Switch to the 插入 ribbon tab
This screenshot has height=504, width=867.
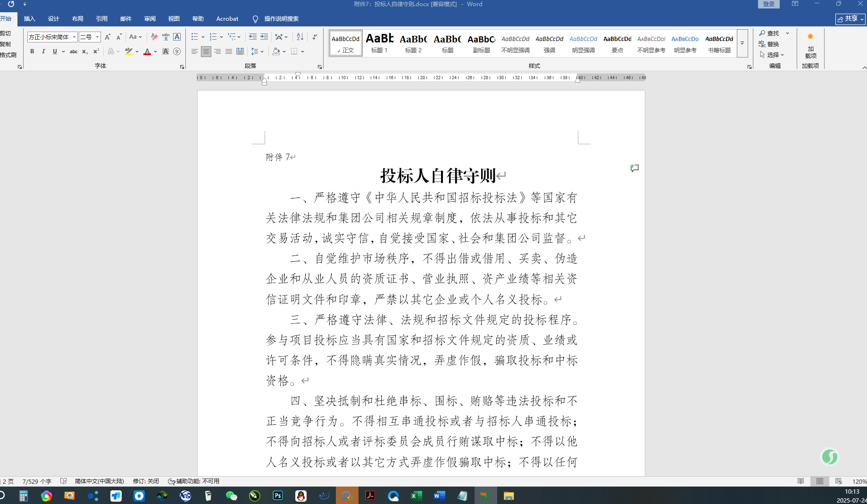coord(29,19)
